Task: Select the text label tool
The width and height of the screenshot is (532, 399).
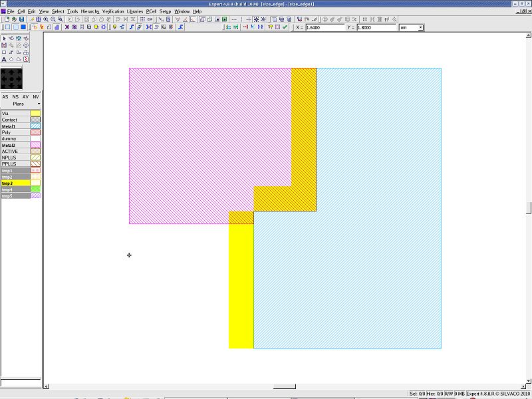Action: [4, 59]
